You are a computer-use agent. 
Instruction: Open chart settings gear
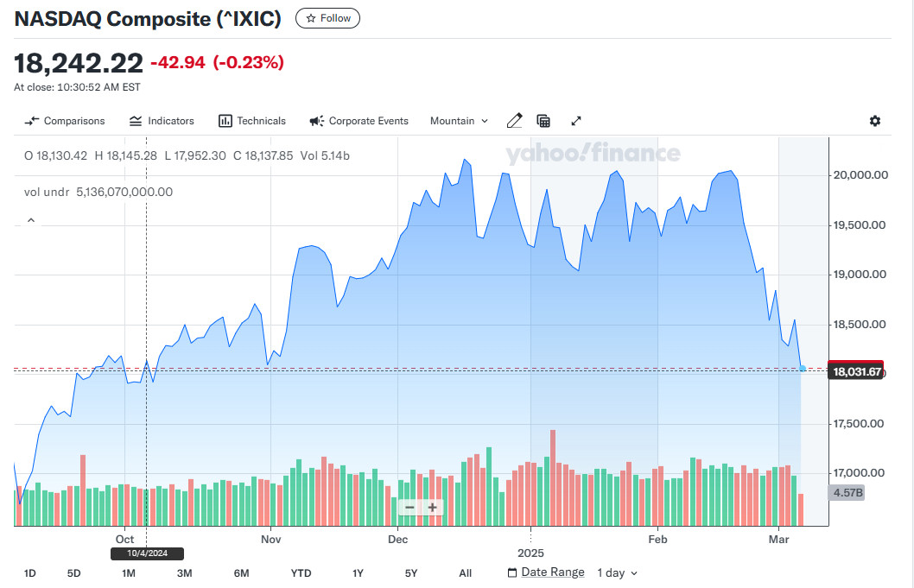tap(875, 121)
